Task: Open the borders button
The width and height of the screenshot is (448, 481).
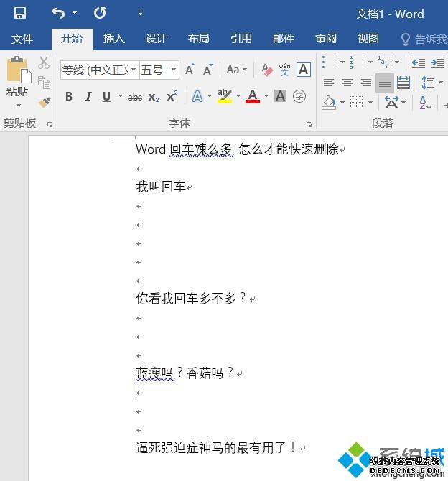Action: tap(357, 103)
